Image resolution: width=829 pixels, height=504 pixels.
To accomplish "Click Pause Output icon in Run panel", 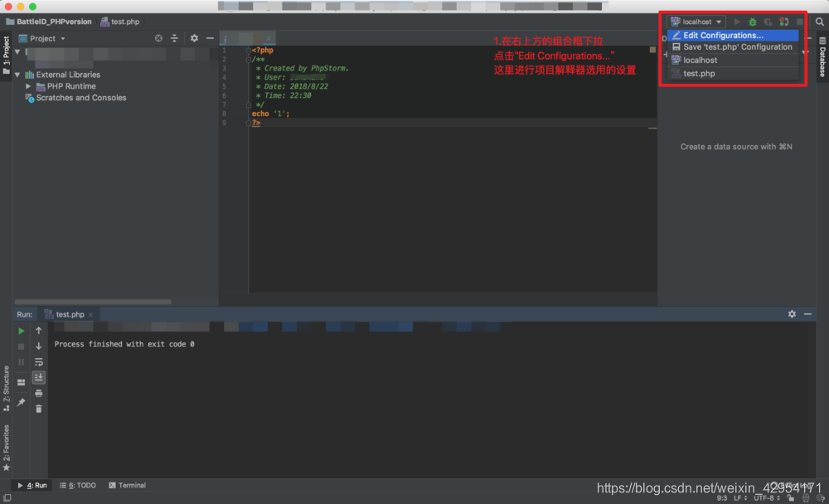I will tap(22, 362).
